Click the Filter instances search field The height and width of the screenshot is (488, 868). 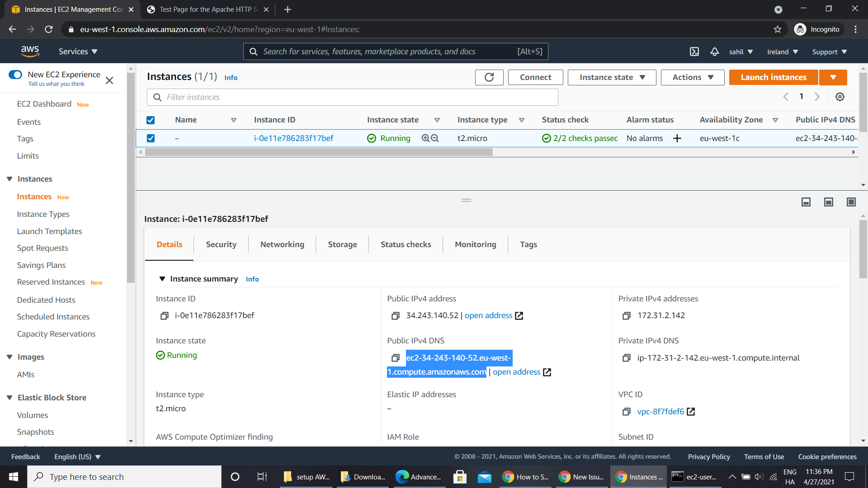pos(353,97)
